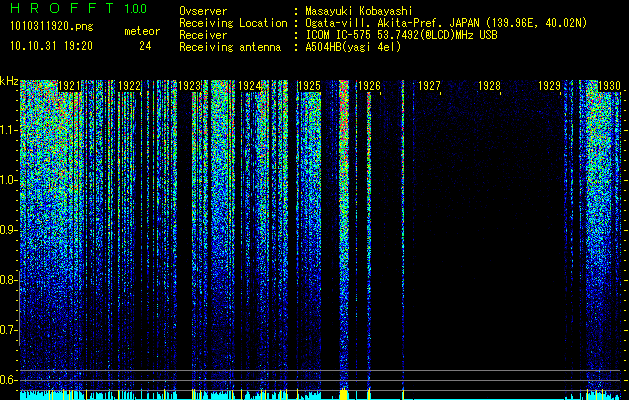Click the 1929 time marker
This screenshot has width=629, height=400.
coord(549,86)
